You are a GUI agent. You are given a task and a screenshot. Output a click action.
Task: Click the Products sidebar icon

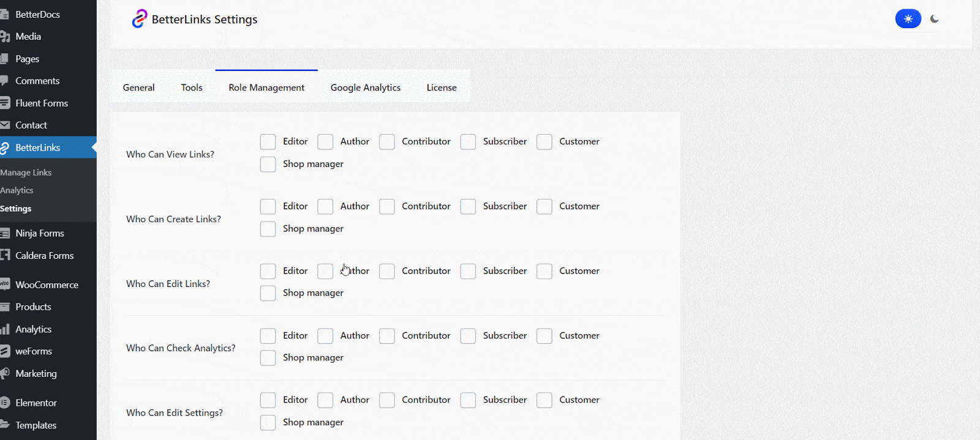tap(5, 307)
